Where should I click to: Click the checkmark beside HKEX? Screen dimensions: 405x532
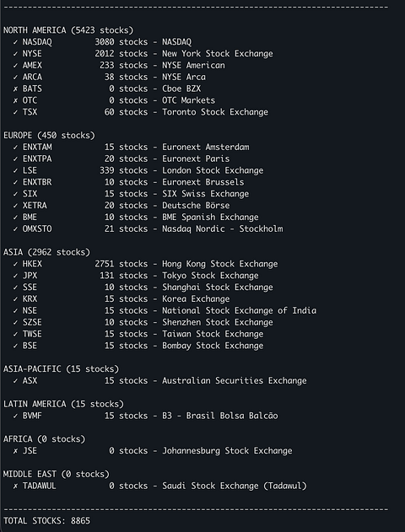[x=15, y=264]
